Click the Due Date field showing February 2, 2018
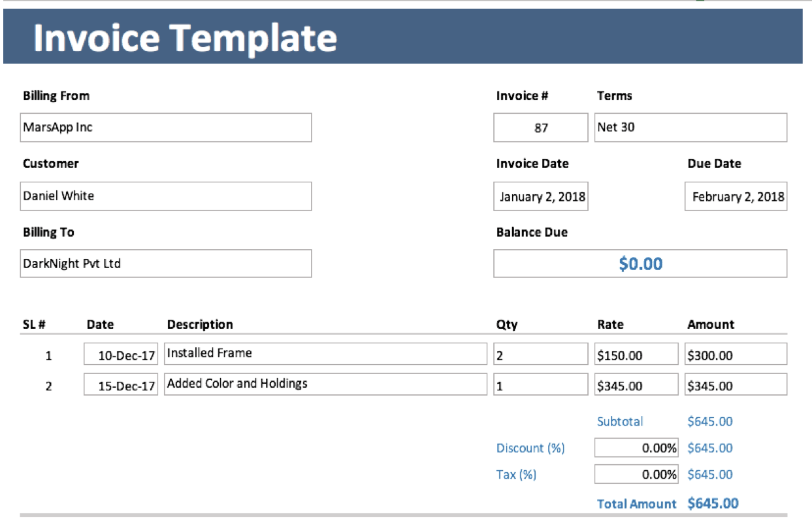Screen dimensions: 812x527 click(736, 195)
